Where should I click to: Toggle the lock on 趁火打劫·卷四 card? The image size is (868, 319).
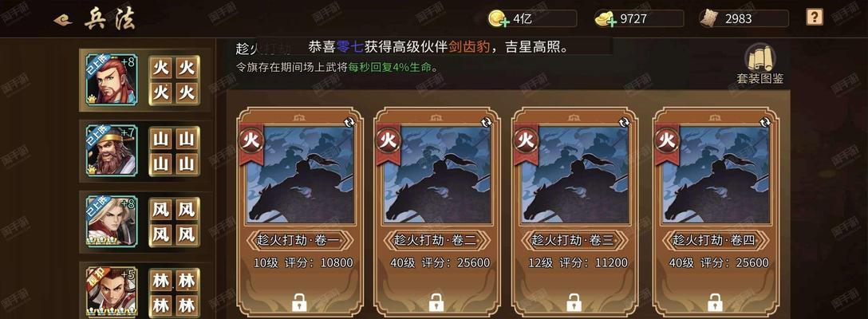(x=715, y=302)
